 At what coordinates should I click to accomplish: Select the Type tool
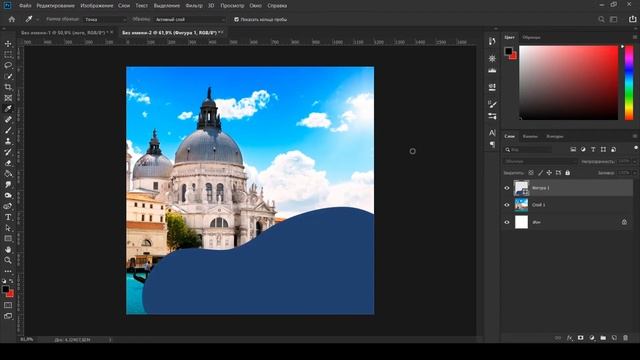point(8,217)
